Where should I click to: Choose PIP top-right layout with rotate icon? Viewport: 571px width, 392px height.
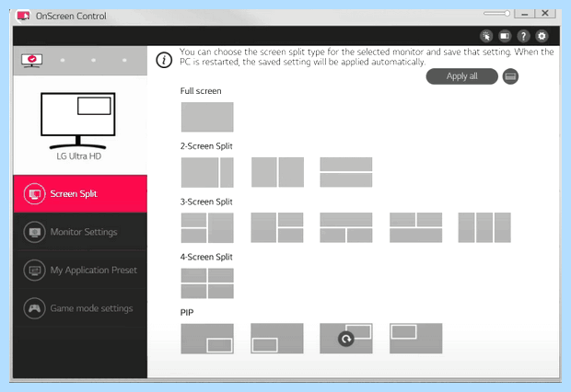click(x=346, y=339)
